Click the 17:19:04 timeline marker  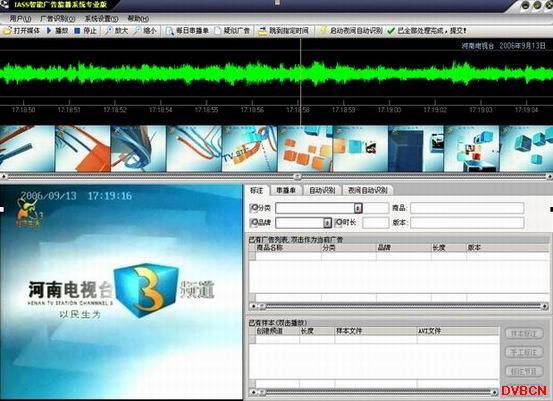point(527,110)
